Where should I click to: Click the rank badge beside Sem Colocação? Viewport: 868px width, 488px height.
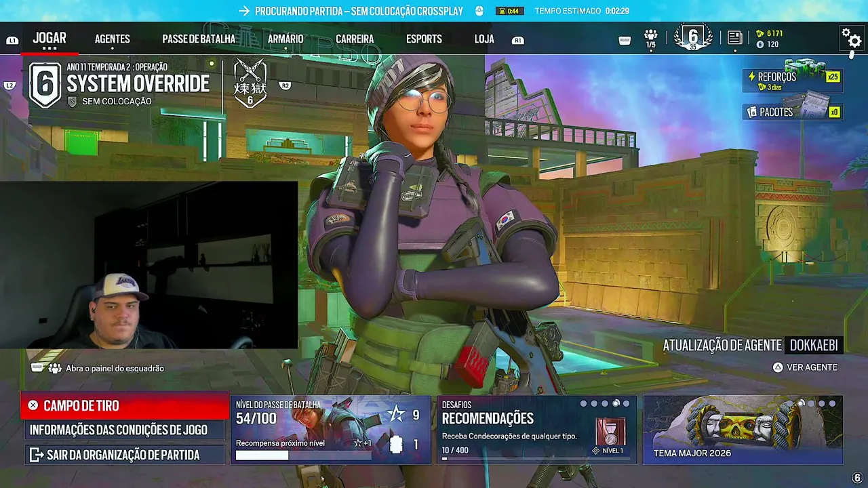[x=73, y=101]
